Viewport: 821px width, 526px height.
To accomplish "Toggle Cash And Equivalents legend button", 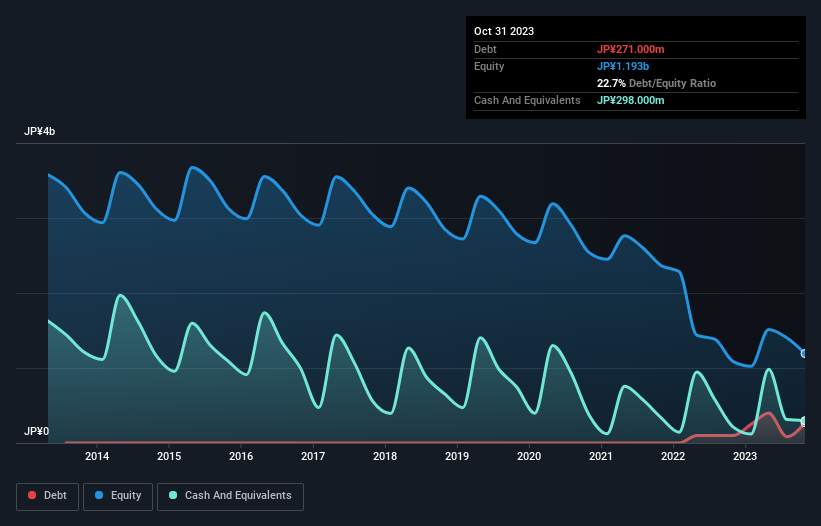I will 230,496.
